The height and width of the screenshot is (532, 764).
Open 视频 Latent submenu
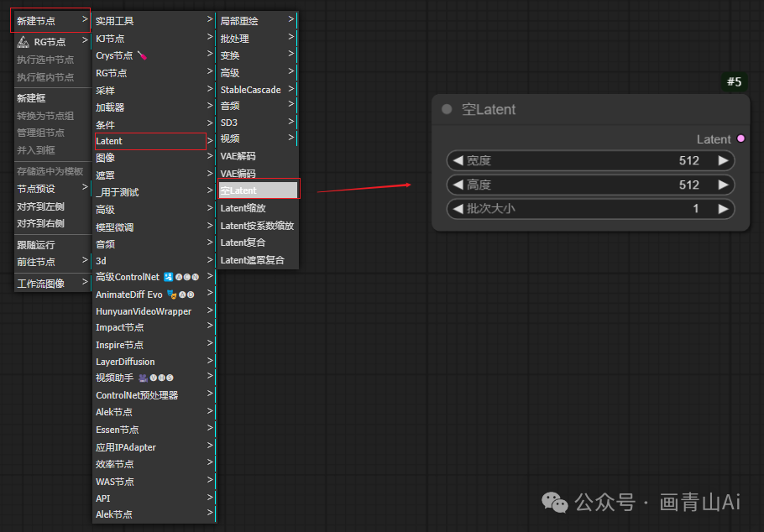(257, 138)
